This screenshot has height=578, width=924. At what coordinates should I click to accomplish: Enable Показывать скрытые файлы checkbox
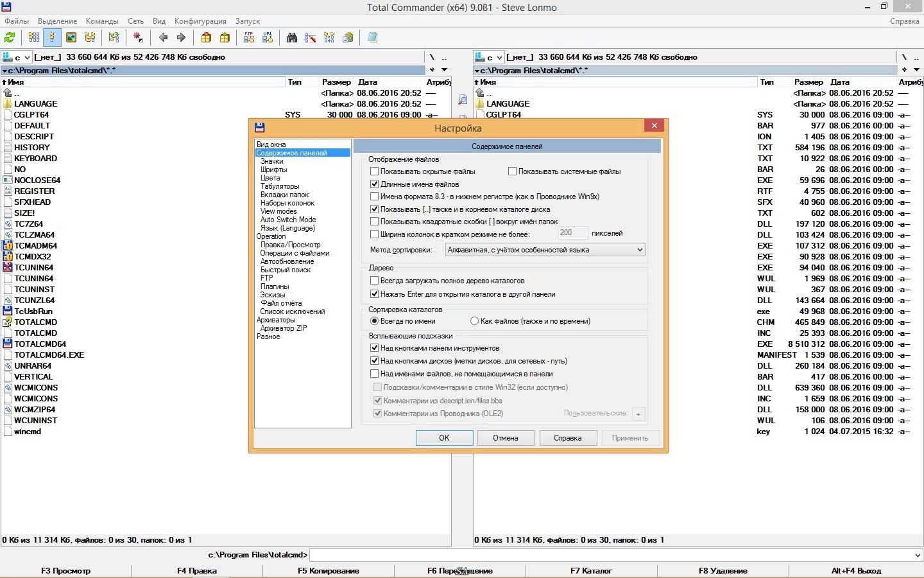click(x=375, y=171)
